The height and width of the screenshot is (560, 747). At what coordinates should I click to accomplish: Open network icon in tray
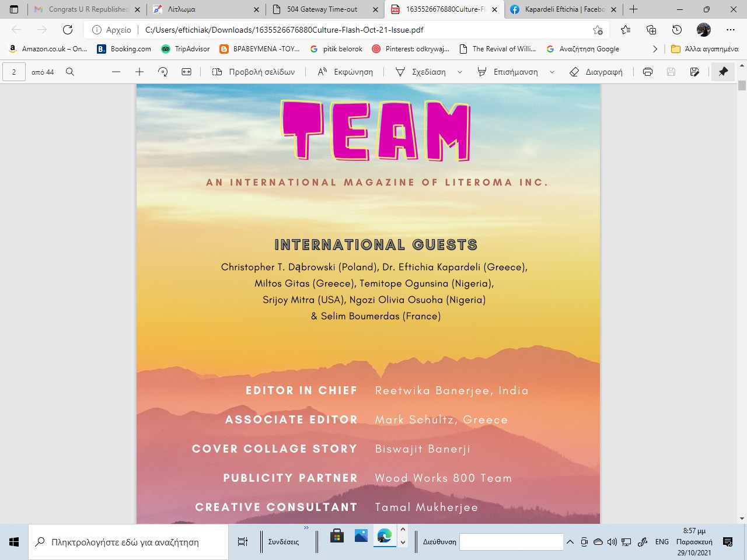626,542
